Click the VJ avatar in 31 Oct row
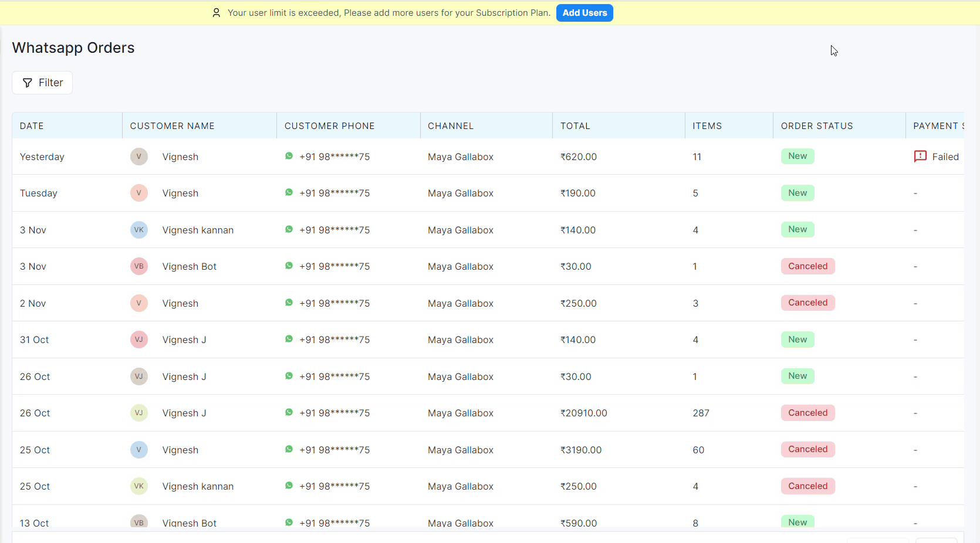Viewport: 980px width, 543px height. click(138, 340)
